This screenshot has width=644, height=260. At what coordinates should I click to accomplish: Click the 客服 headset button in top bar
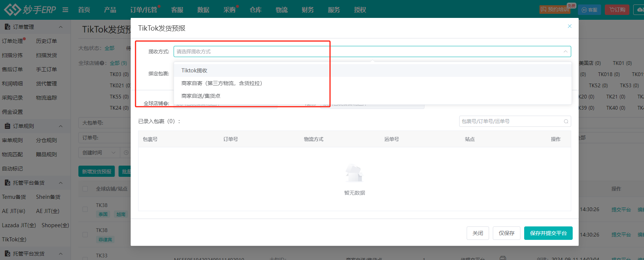pos(589,10)
